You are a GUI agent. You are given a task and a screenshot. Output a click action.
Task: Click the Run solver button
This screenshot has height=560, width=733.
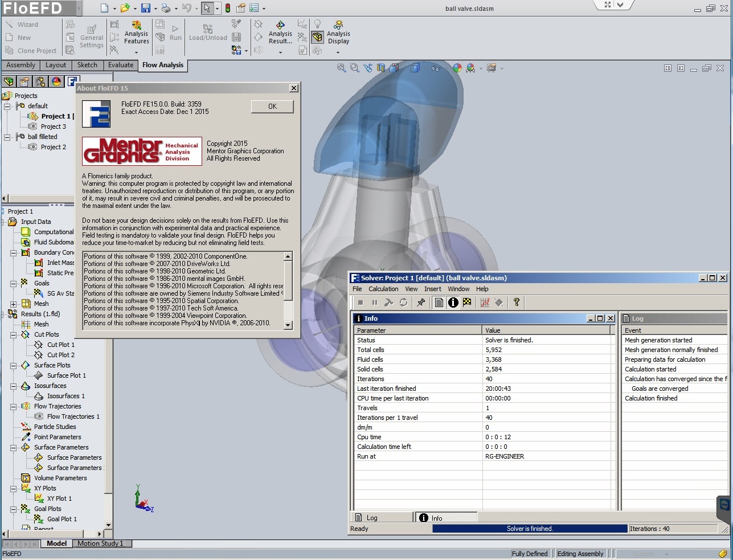pos(175,32)
